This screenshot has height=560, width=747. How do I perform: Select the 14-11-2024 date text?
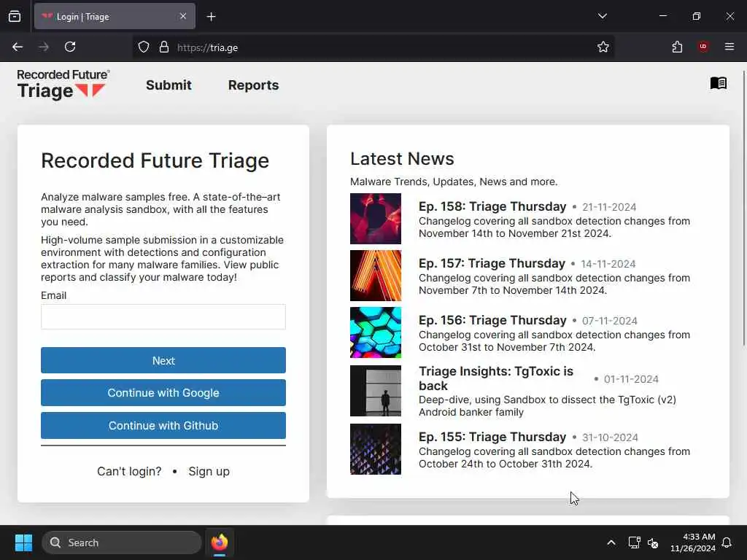point(608,264)
